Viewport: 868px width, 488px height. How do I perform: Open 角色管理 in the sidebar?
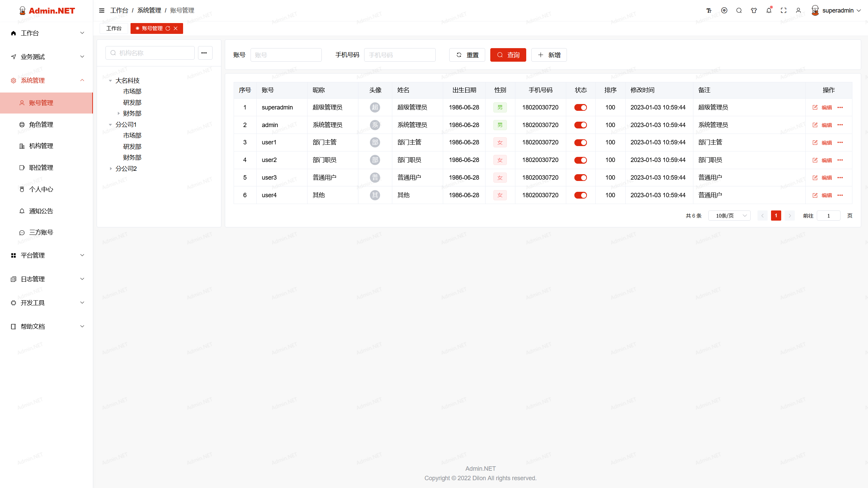click(41, 125)
